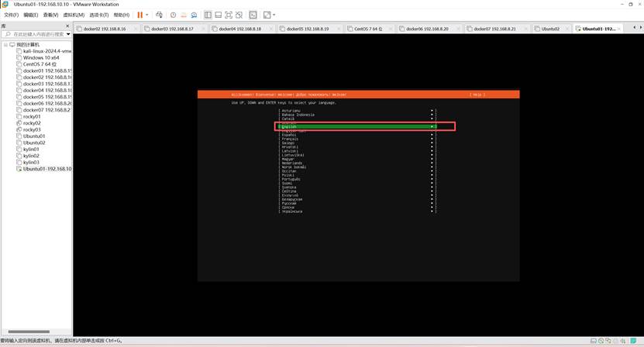Switch to the CentOS 7 64 位 tab
Image resolution: width=644 pixels, height=347 pixels.
pyautogui.click(x=368, y=29)
